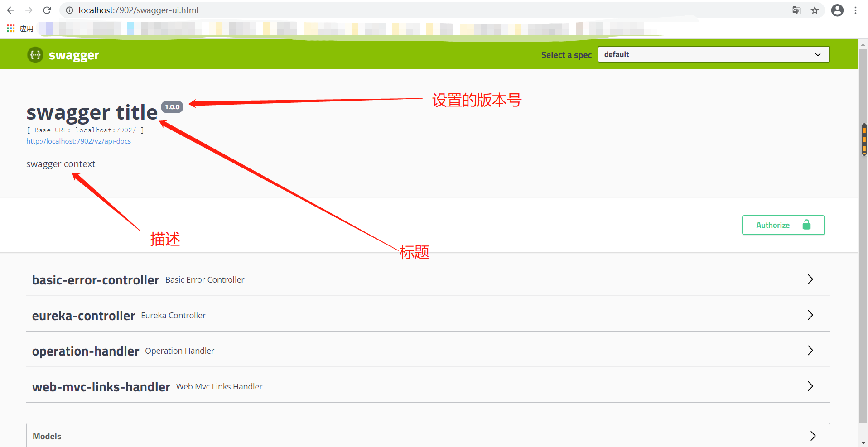Open the 'Select a spec' default dropdown
The width and height of the screenshot is (868, 447).
(714, 54)
